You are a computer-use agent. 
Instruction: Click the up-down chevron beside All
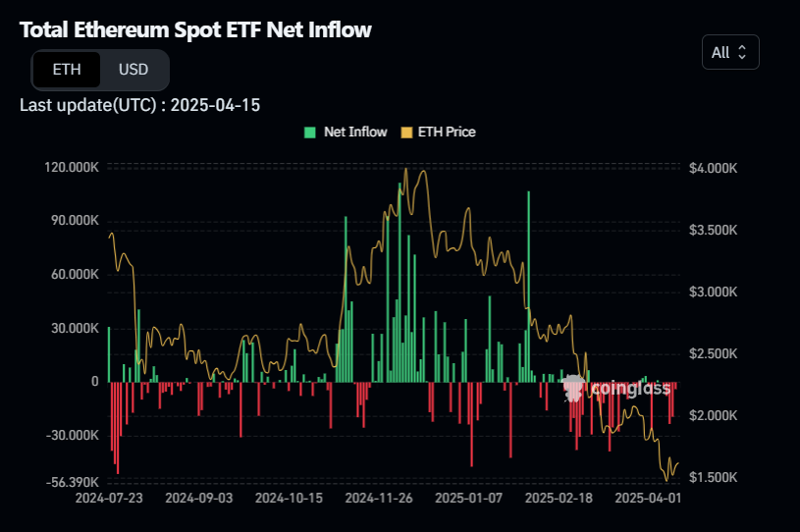pos(742,52)
